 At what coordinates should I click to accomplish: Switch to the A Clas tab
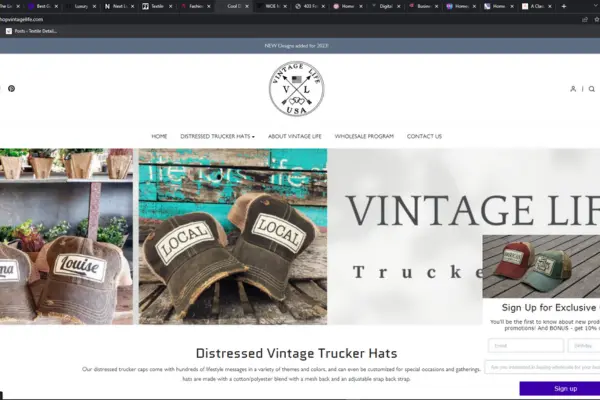pyautogui.click(x=535, y=6)
